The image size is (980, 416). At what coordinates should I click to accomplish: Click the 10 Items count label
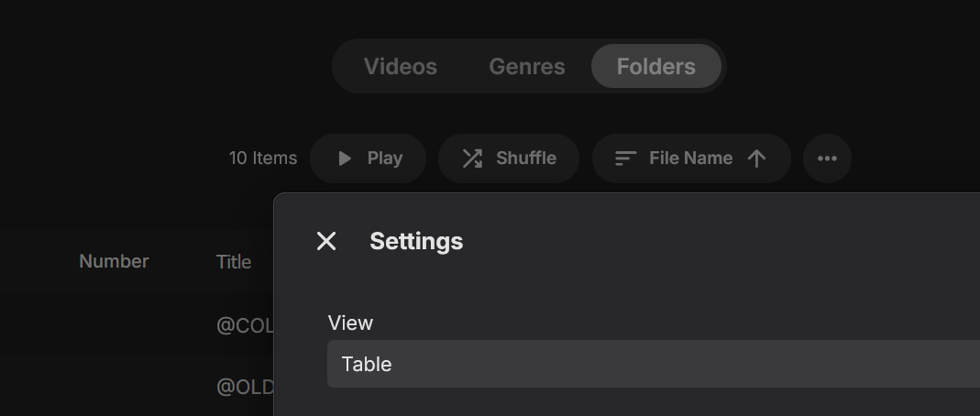tap(262, 159)
